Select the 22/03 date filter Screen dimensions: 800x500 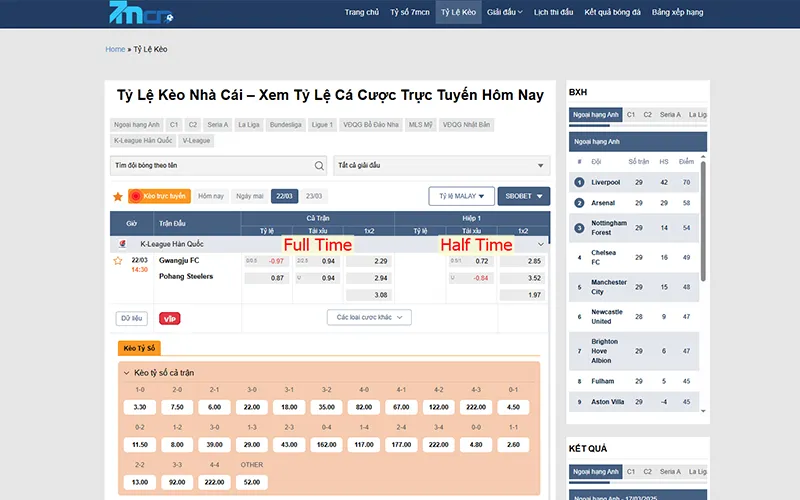coord(284,196)
